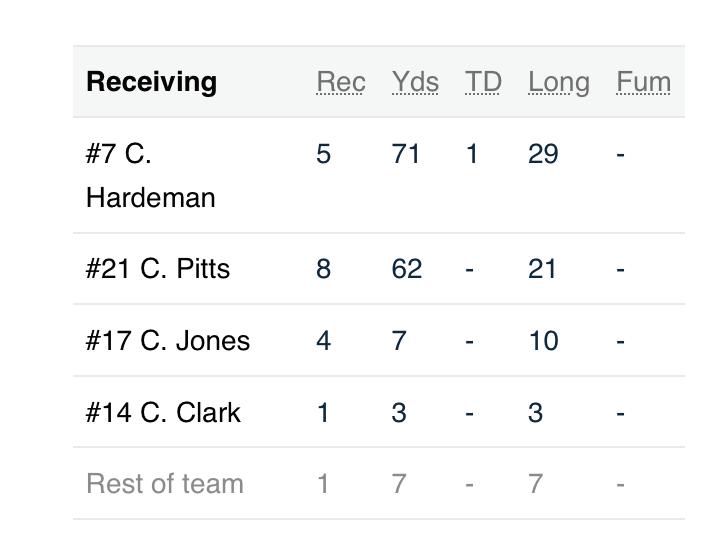Click Hardeman's 5 receptions value
The image size is (728, 556).
point(323,154)
